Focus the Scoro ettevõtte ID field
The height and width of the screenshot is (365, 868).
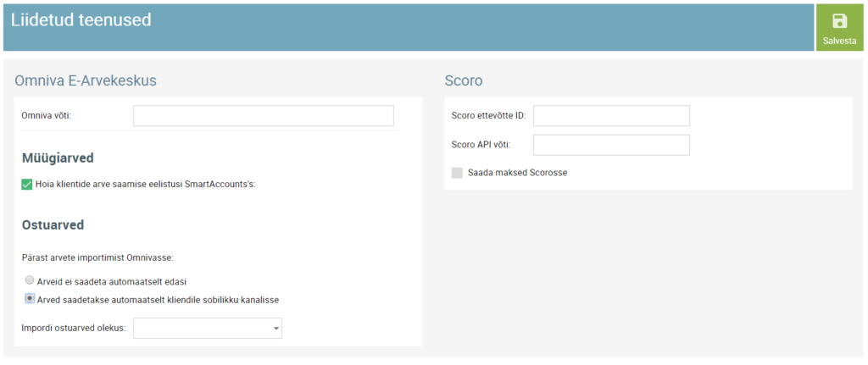[x=612, y=115]
